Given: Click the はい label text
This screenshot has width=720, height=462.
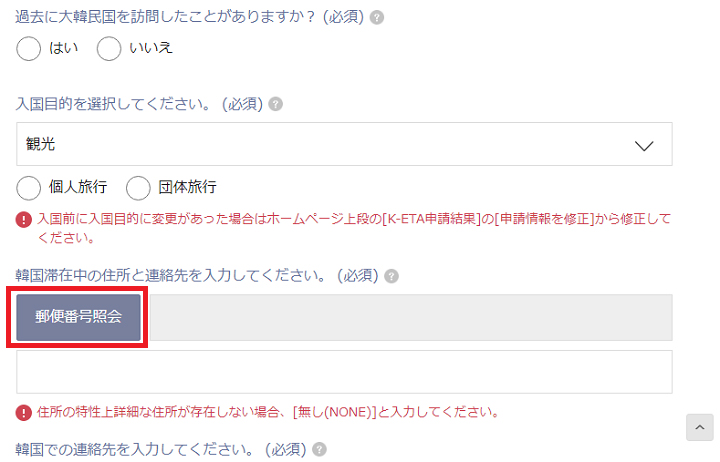Looking at the screenshot, I should 63,48.
